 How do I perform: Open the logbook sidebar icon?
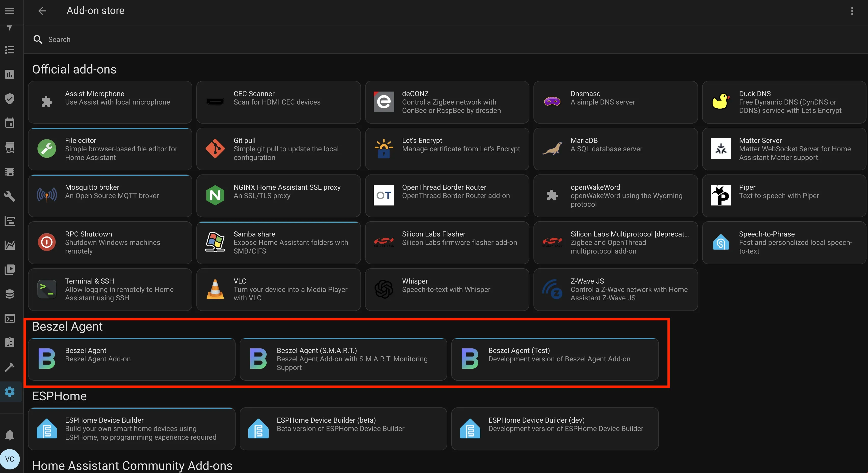[10, 221]
